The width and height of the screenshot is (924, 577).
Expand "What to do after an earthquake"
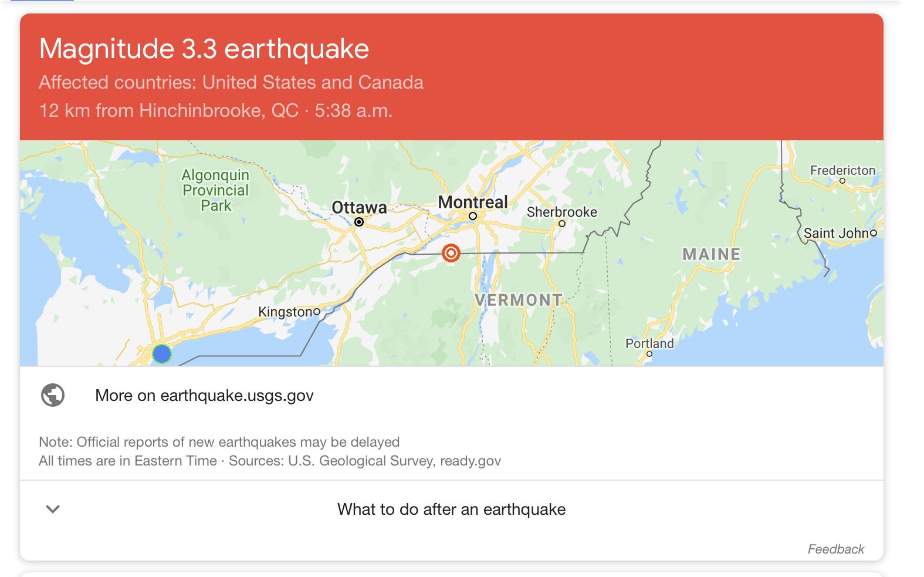[451, 509]
